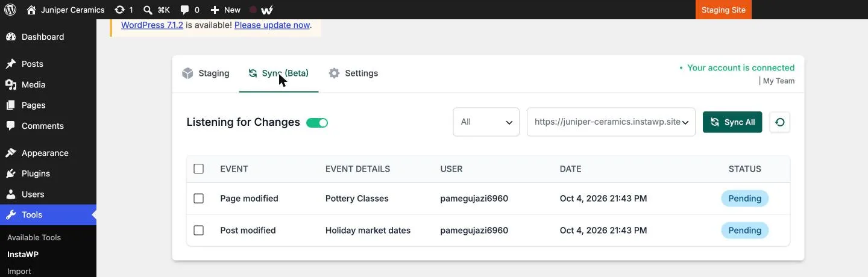Open the search magnifier in admin bar

tap(148, 10)
